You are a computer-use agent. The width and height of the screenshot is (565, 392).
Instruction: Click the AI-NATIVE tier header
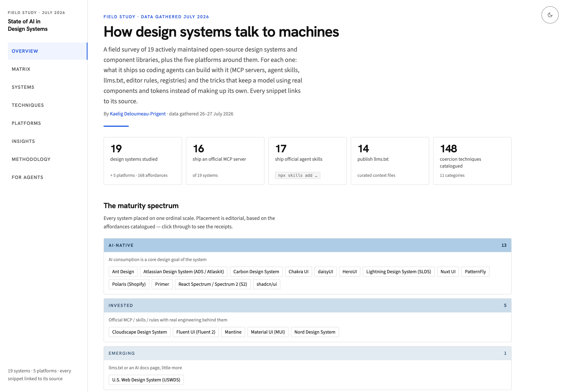307,245
